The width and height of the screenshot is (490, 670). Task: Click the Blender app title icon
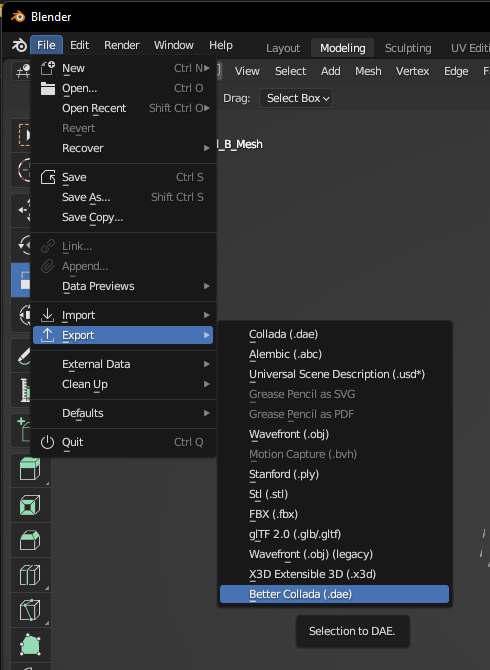pyautogui.click(x=18, y=17)
